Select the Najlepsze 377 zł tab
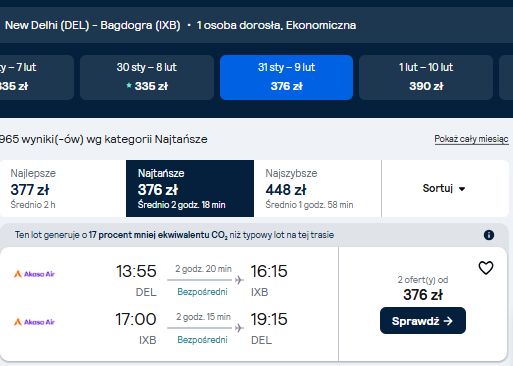This screenshot has height=366, width=513. 63,189
